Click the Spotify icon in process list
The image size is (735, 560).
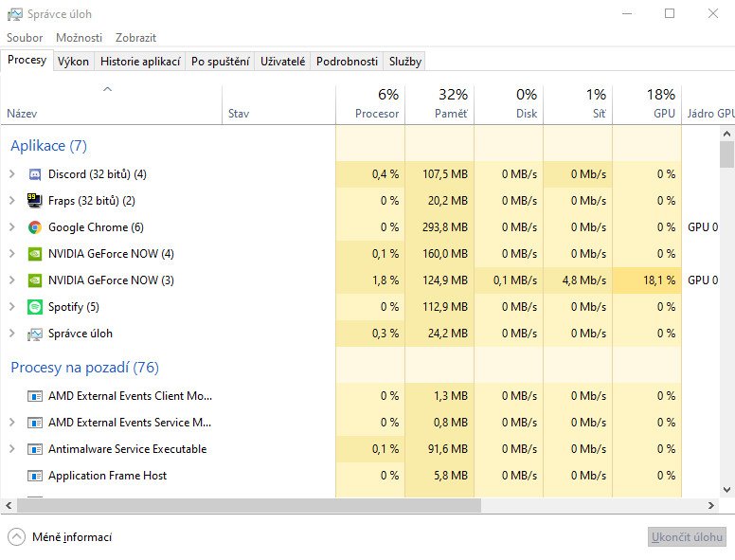point(35,307)
